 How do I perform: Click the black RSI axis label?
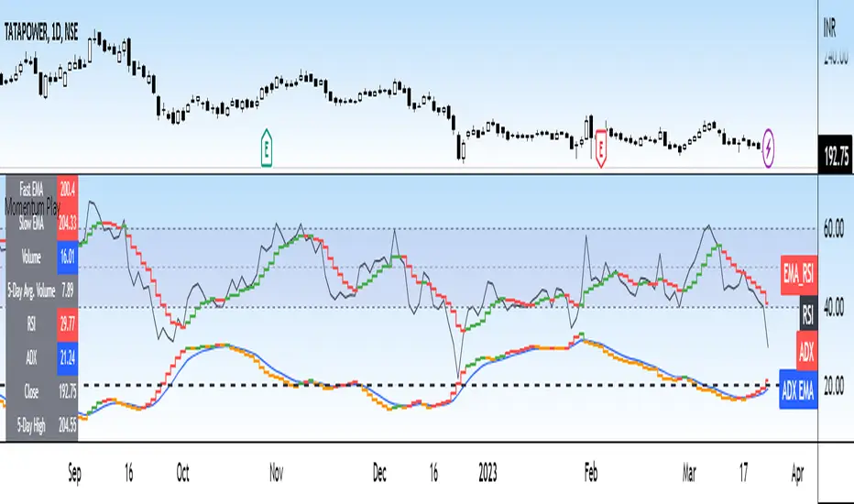(x=808, y=314)
